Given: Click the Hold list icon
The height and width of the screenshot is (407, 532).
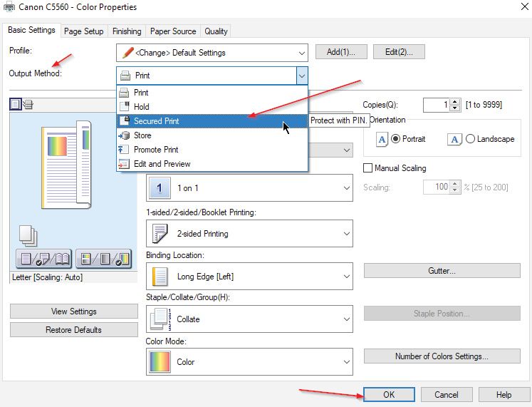Looking at the screenshot, I should click(125, 107).
